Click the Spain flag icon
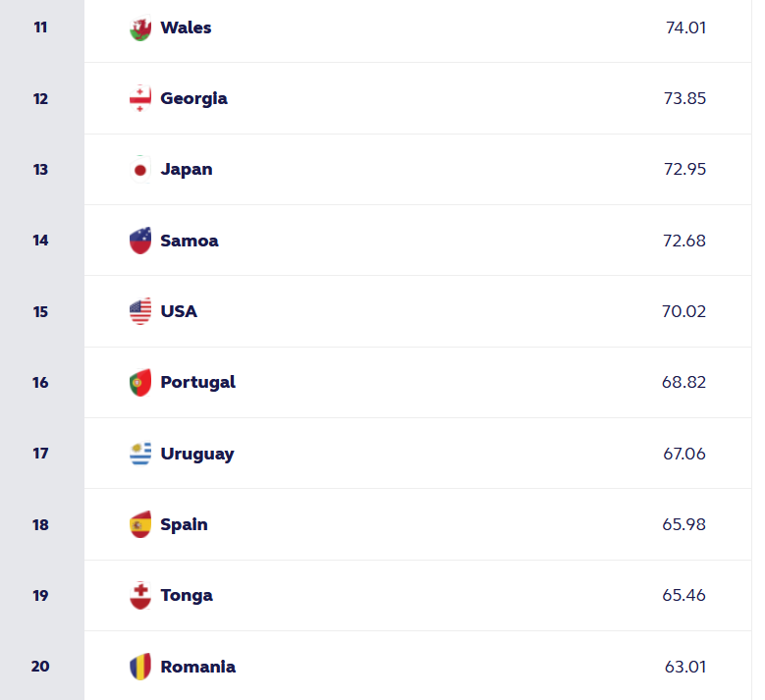This screenshot has width=765, height=700. coord(140,524)
